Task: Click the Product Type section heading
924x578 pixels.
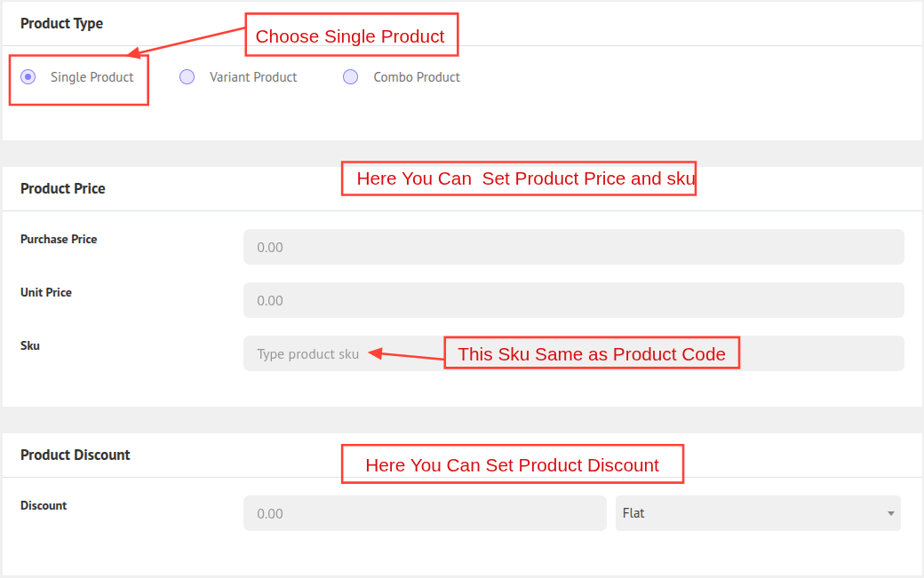Action: tap(61, 23)
